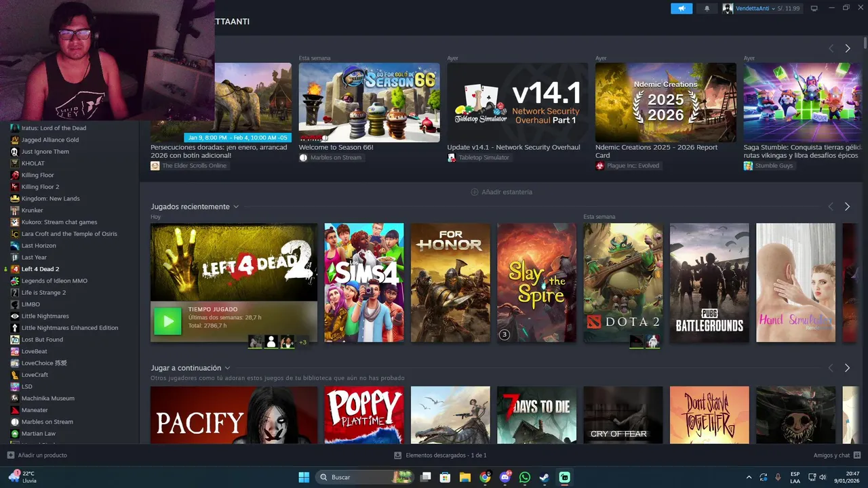Expand the Jugados recientemente shelf dropdown

(236, 207)
